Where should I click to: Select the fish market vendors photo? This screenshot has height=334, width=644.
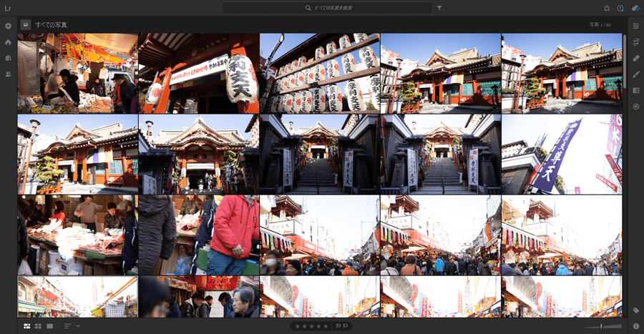click(77, 235)
